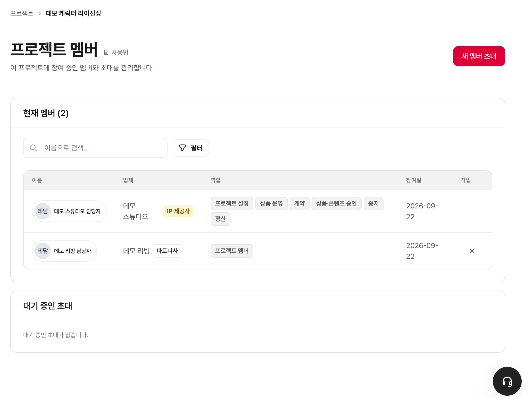Viewport: 532px width, 407px height.
Task: Open the headset support chat button
Action: click(507, 381)
